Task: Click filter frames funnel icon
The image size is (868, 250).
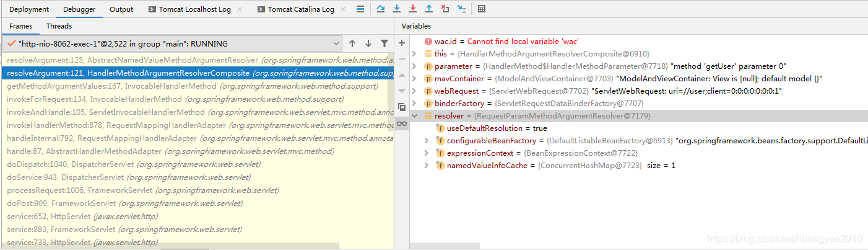Action: pyautogui.click(x=384, y=43)
